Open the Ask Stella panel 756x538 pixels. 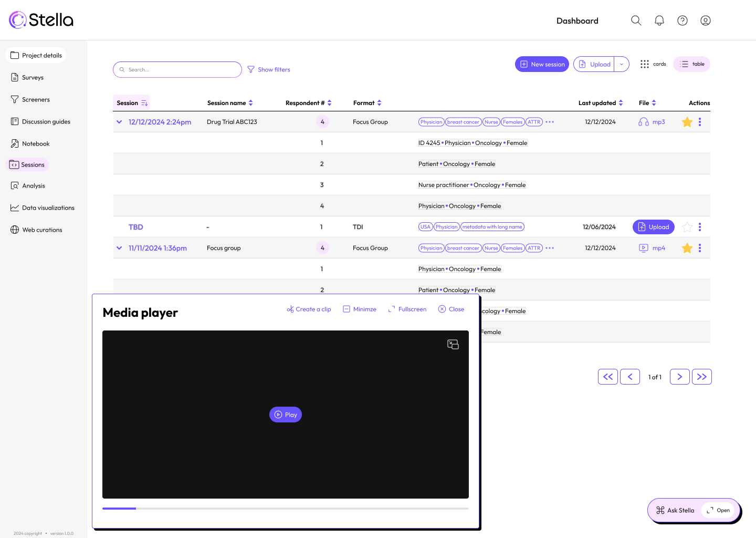click(718, 510)
